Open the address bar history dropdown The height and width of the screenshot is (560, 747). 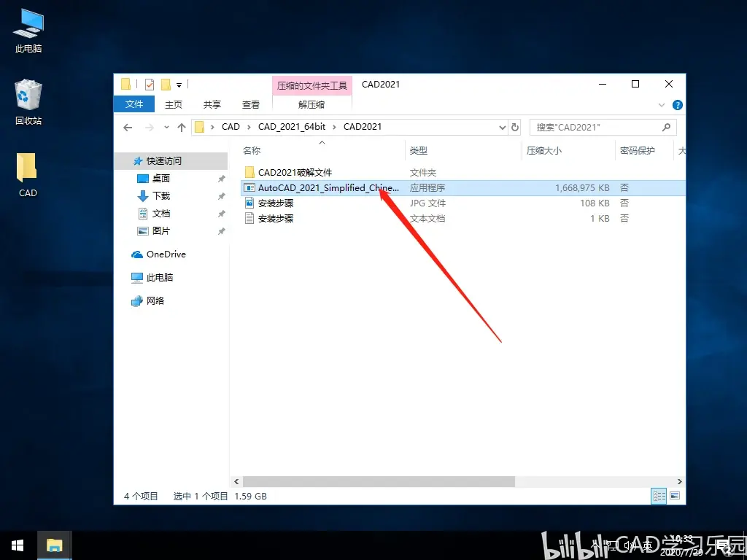(x=502, y=127)
